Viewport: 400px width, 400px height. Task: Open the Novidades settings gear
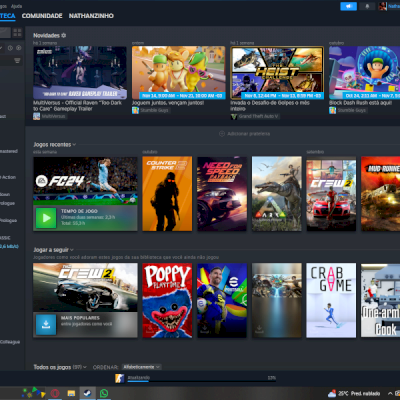(x=64, y=35)
